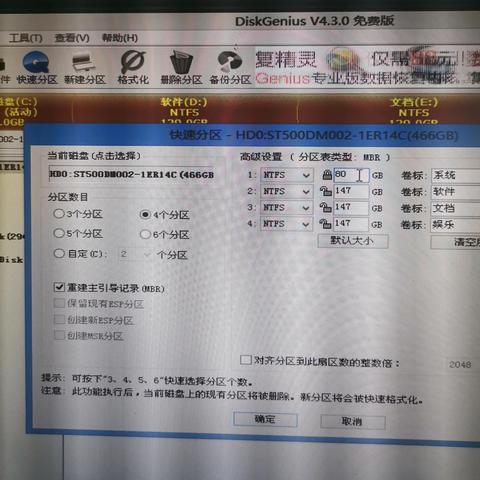Toggle the Rebuild MBR 重建主引导记录 checkbox
480x480 pixels.
(x=109, y=288)
